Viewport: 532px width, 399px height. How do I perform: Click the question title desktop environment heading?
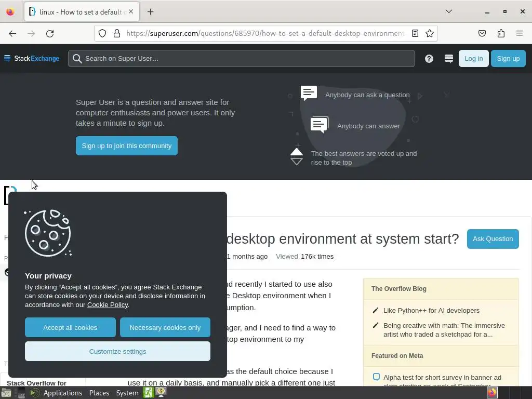click(343, 239)
